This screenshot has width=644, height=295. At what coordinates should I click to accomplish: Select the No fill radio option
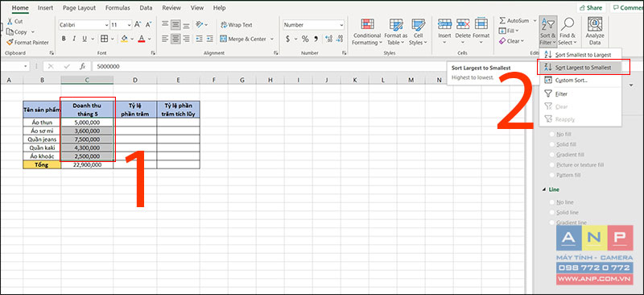(552, 134)
